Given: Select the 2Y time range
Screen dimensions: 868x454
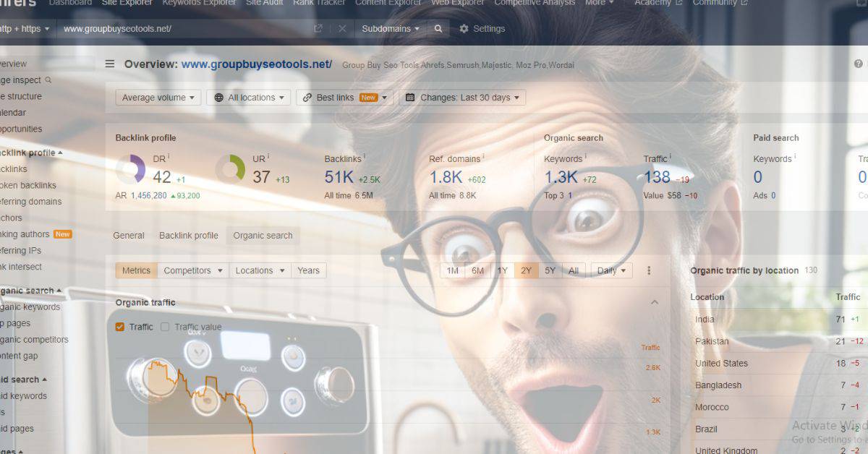Looking at the screenshot, I should coord(527,270).
